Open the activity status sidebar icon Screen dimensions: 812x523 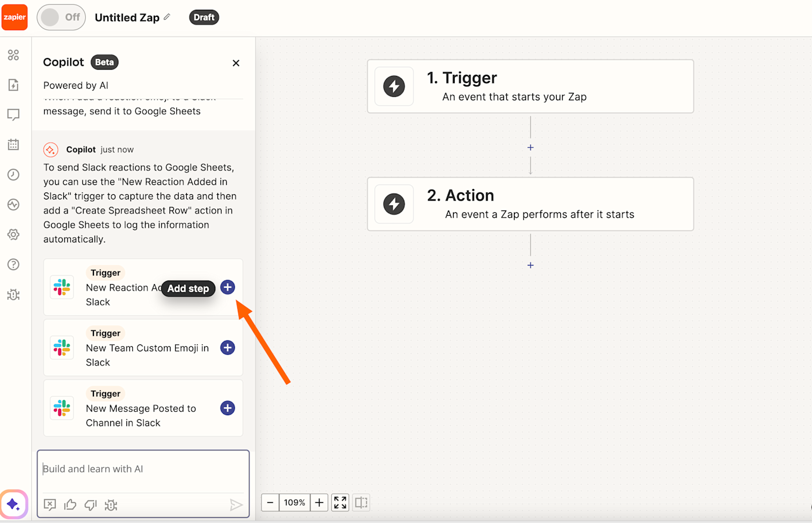(13, 205)
